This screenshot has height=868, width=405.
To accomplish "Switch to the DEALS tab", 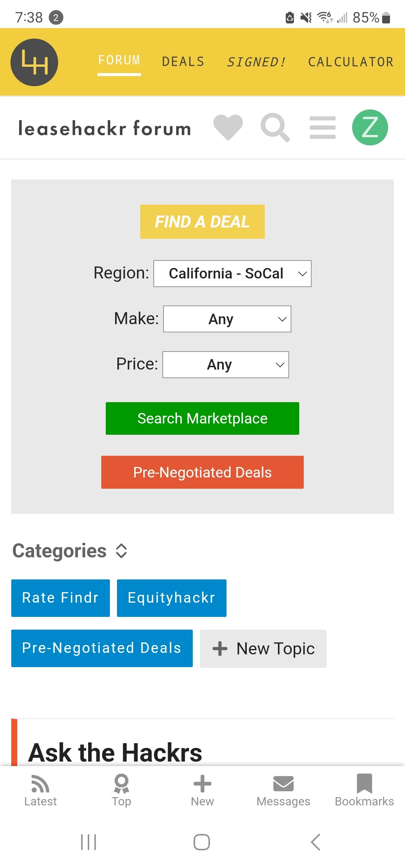I will 183,62.
